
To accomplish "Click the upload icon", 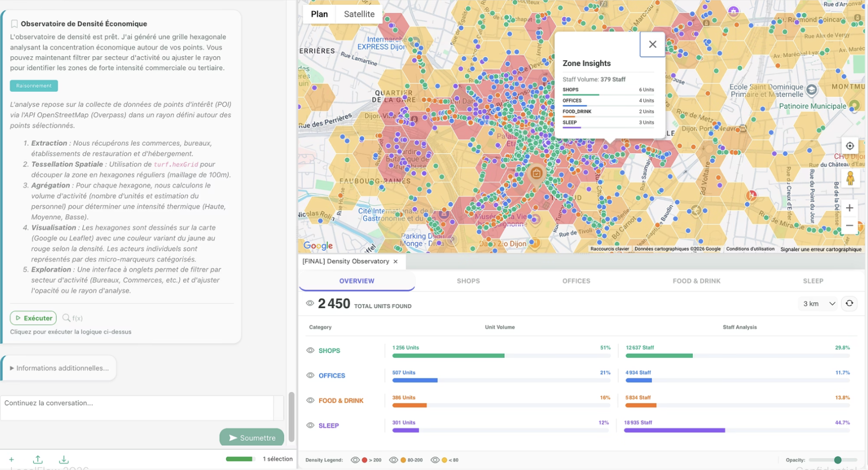I will point(38,459).
